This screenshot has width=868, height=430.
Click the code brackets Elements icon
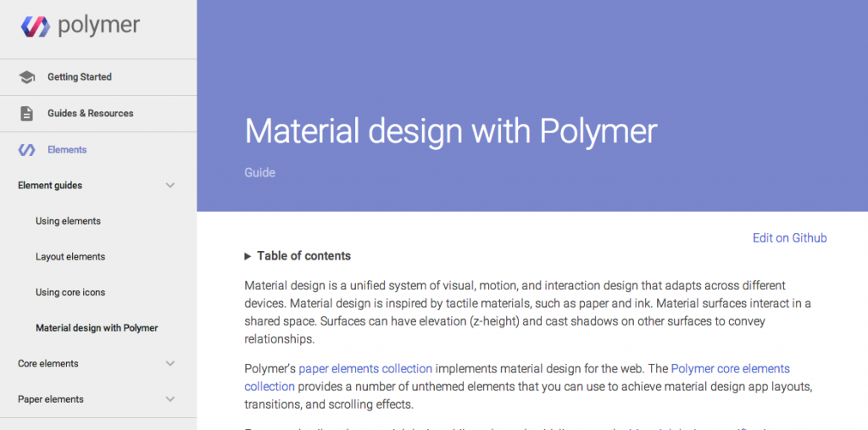coord(27,150)
